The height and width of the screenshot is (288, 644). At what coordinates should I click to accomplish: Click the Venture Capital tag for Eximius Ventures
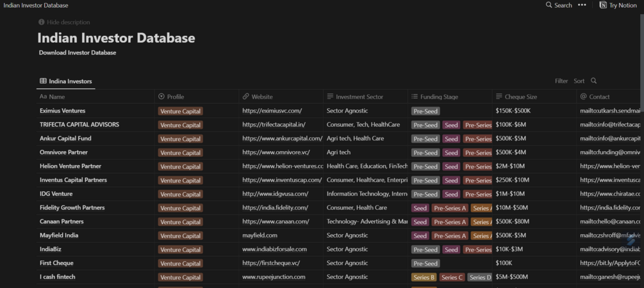[180, 111]
